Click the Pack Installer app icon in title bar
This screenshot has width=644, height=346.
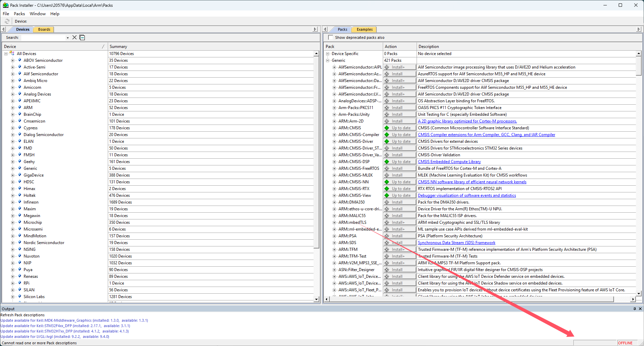click(5, 5)
